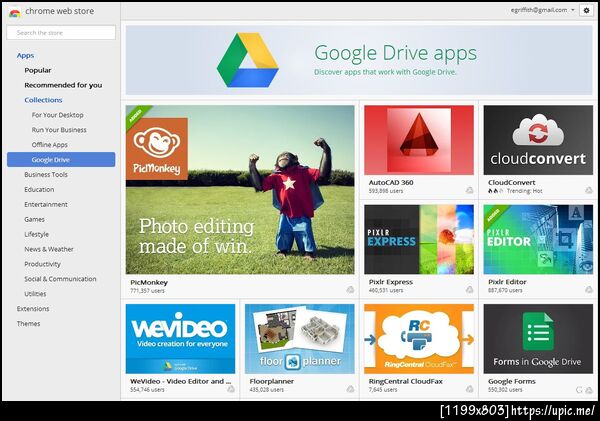This screenshot has width=600, height=421.
Task: Open the Education category
Action: [x=39, y=189]
